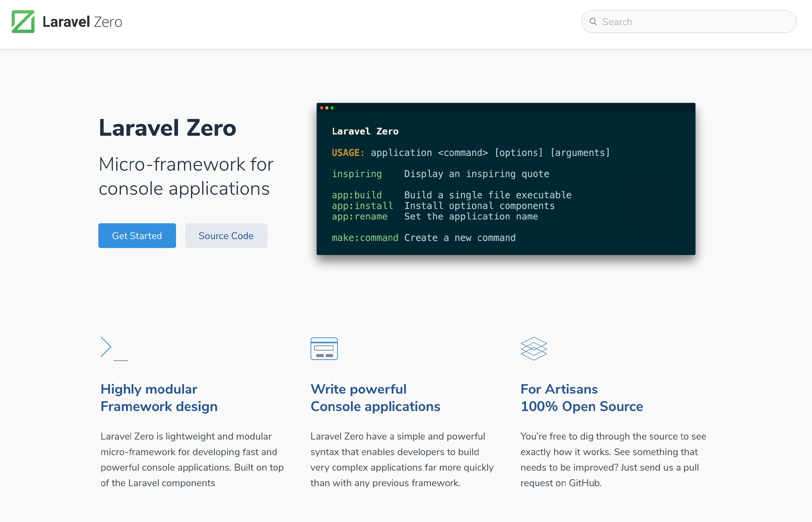Click the 'app:build' command in terminal

tap(357, 195)
